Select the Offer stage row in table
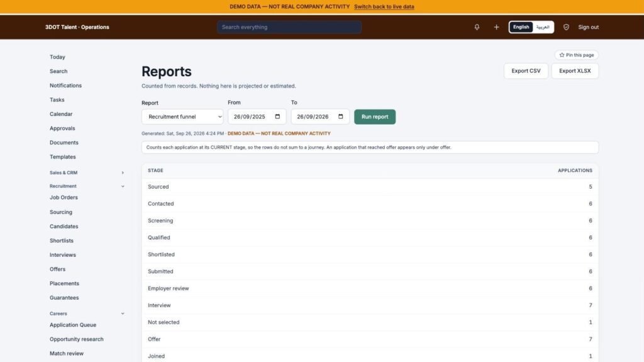Image resolution: width=644 pixels, height=362 pixels. click(x=370, y=339)
